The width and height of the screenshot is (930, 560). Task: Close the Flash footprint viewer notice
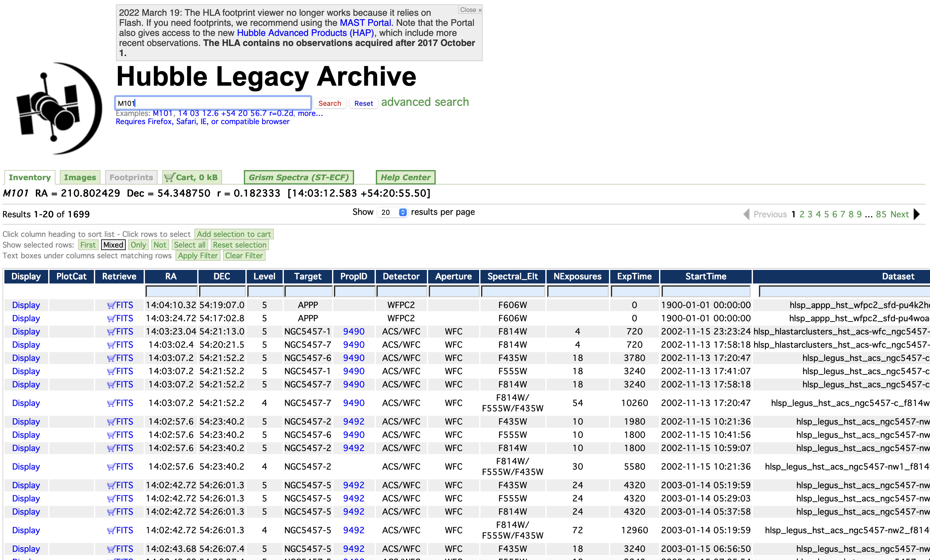point(470,10)
